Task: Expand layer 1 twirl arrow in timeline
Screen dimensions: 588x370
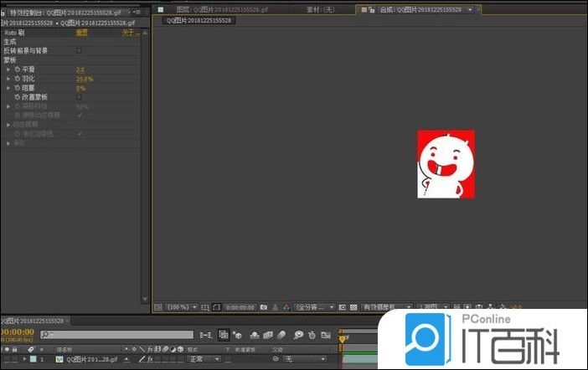Action: coord(25,359)
